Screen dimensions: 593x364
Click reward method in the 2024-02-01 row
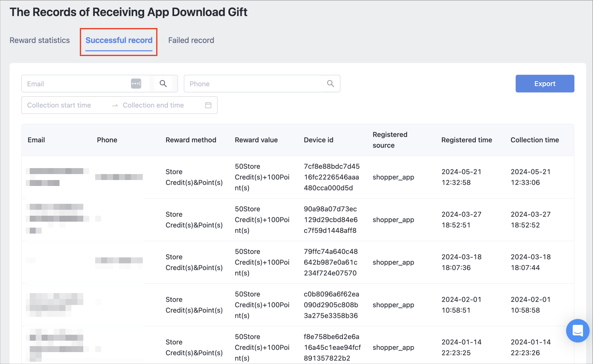point(194,305)
